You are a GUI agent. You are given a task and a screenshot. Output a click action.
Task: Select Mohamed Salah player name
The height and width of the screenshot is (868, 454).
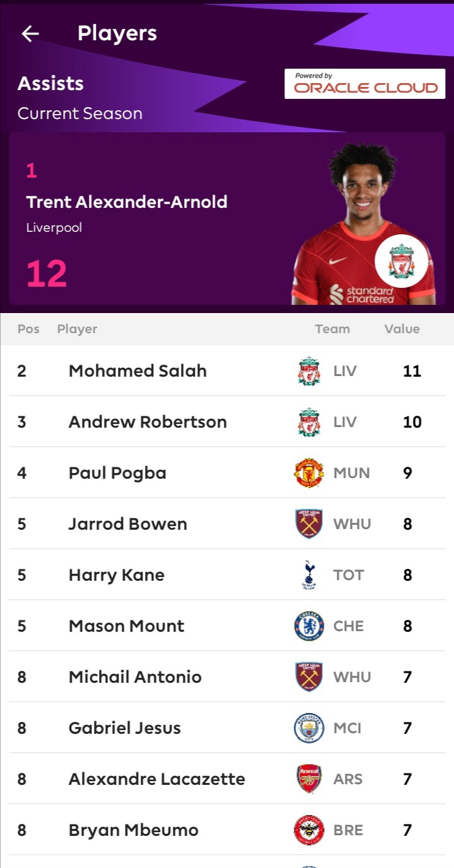point(137,371)
